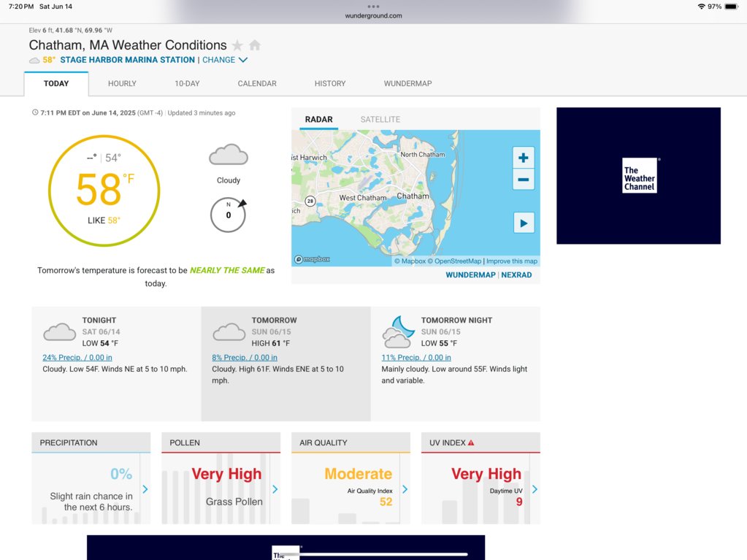Open the WUNDERMAP link below the map
The width and height of the screenshot is (747, 560).
pos(470,275)
